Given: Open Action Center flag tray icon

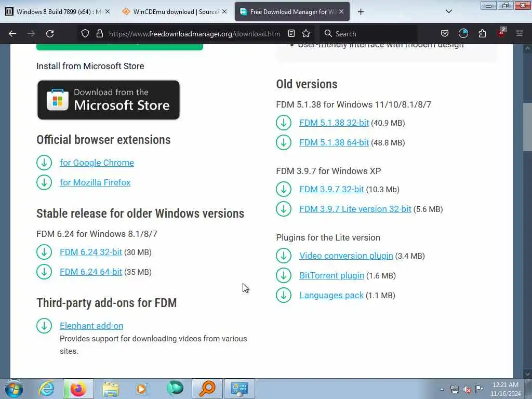Looking at the screenshot, I should 479,389.
